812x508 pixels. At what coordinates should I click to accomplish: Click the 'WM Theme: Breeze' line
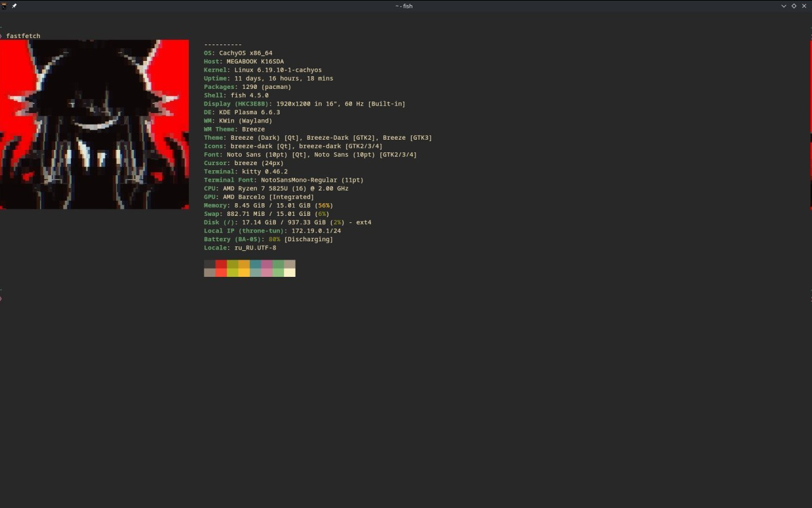(x=234, y=130)
